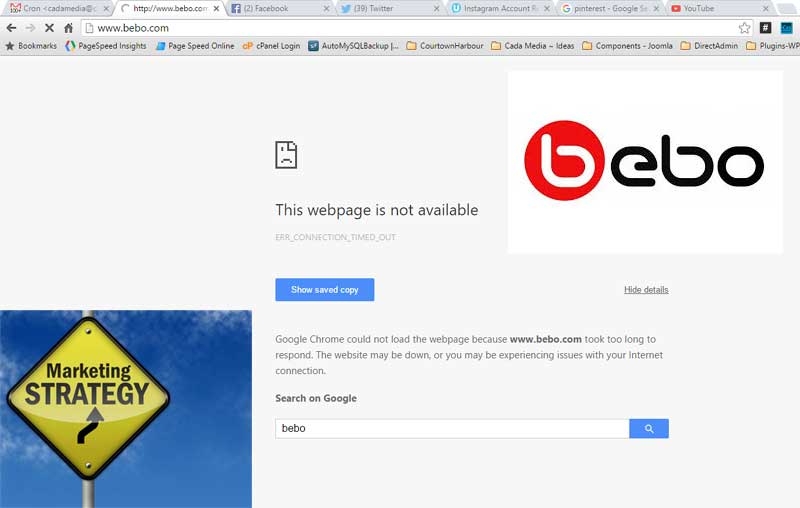Click the Hide details link
This screenshot has width=800, height=508.
646,290
